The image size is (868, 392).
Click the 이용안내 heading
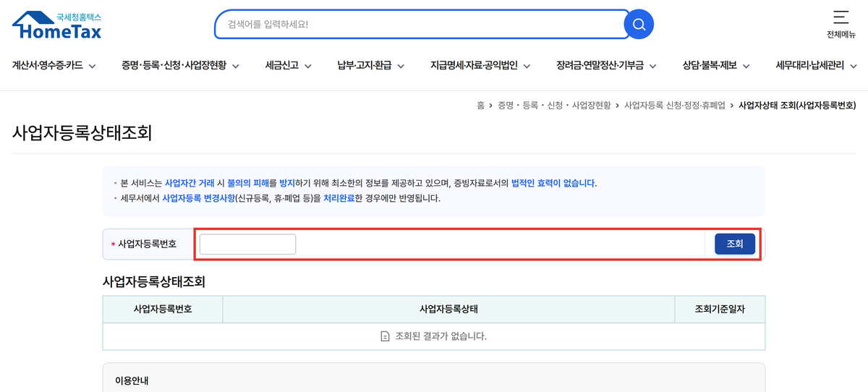tap(132, 380)
